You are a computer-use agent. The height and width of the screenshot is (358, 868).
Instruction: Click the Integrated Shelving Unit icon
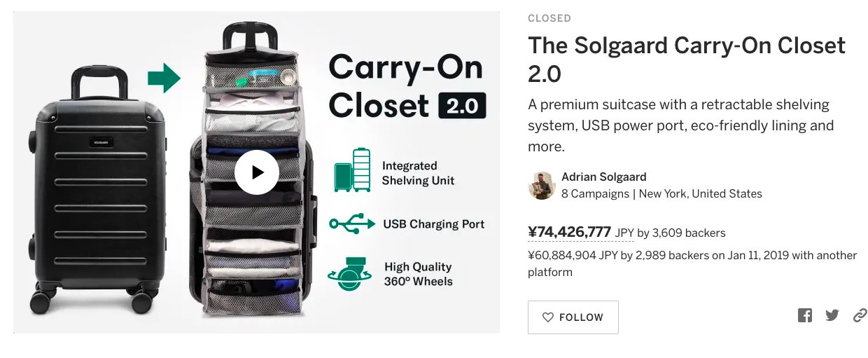352,170
